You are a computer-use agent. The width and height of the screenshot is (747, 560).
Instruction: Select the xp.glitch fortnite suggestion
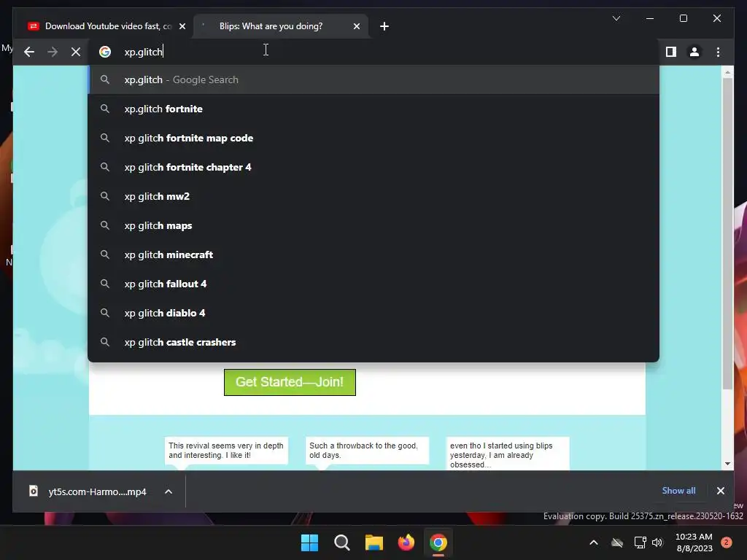click(x=373, y=109)
